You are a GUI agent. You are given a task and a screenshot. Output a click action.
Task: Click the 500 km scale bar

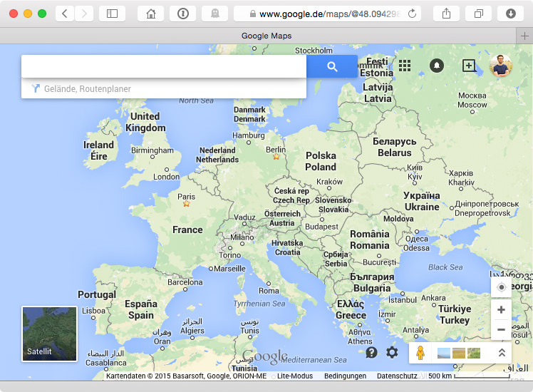pyautogui.click(x=469, y=376)
